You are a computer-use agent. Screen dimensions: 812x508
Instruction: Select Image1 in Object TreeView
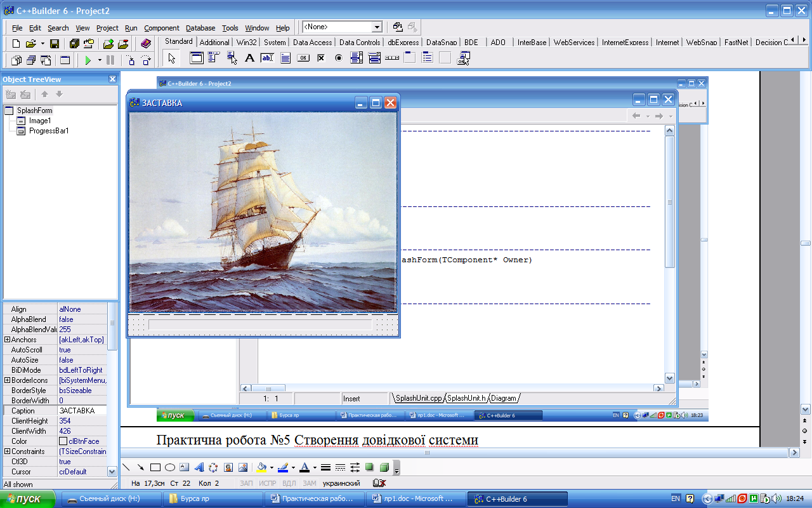point(40,121)
